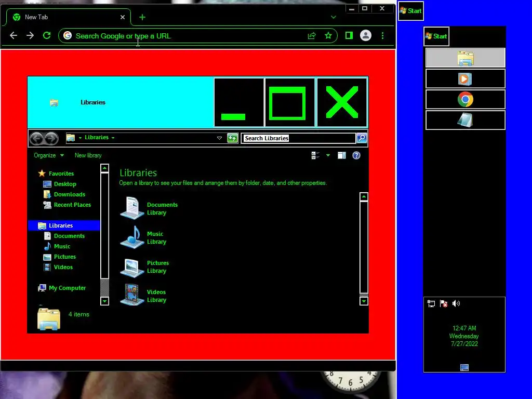532x399 pixels.
Task: Click the Show desktop icon below the date
Action: point(464,367)
